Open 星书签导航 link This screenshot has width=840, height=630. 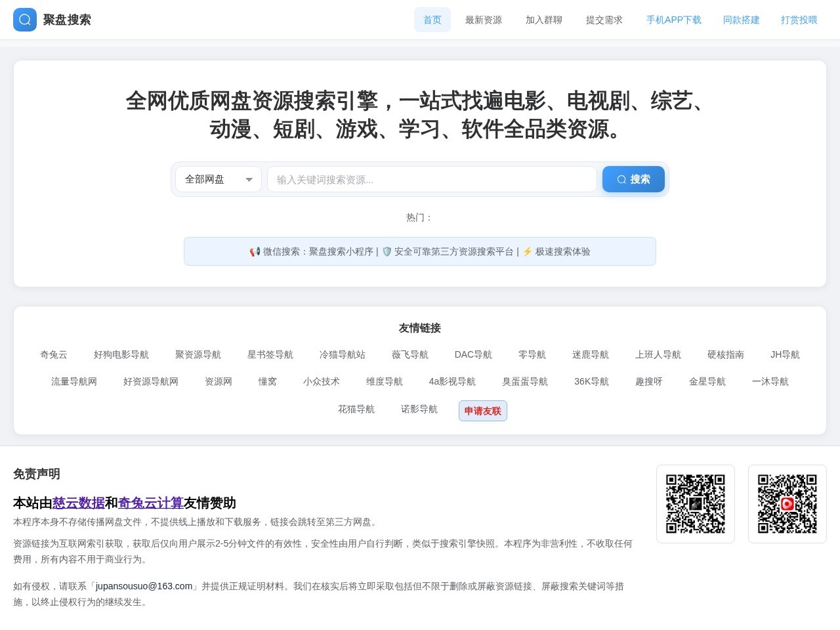270,354
